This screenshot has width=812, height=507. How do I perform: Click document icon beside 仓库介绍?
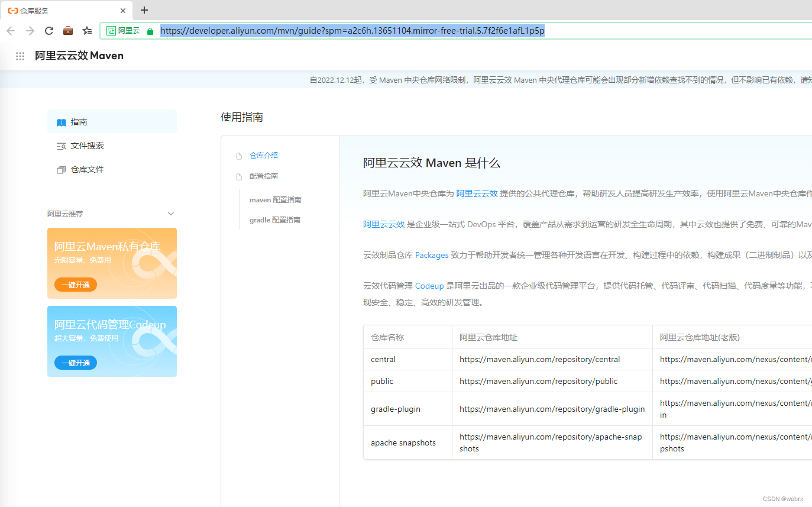click(x=239, y=156)
